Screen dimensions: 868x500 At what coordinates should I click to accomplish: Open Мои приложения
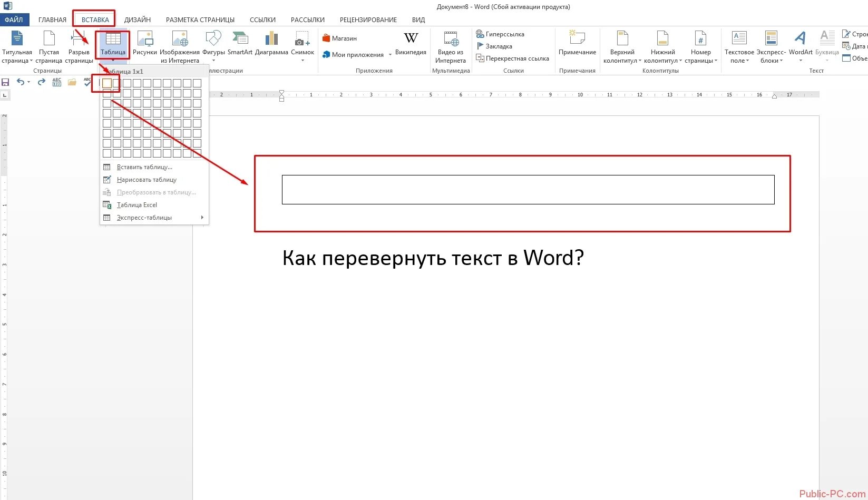(353, 55)
